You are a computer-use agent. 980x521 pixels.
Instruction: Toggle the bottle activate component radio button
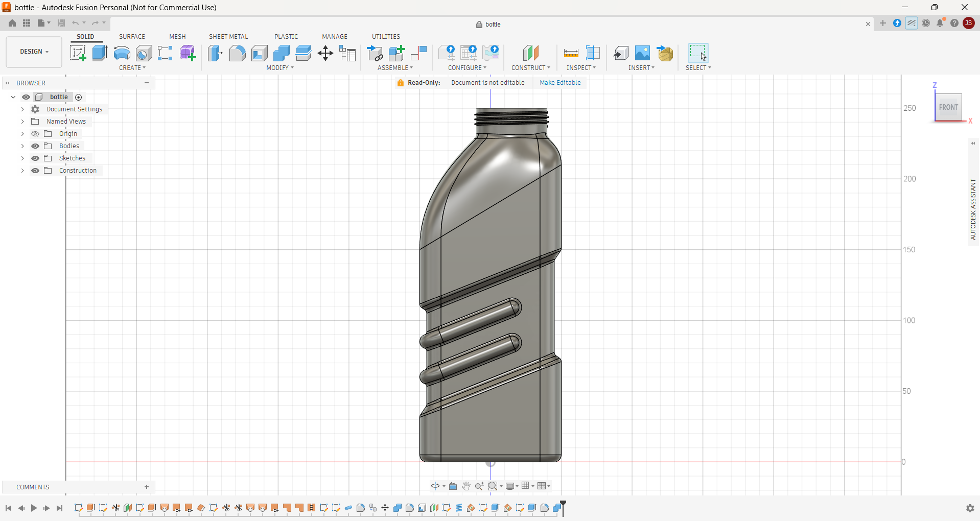click(x=79, y=97)
